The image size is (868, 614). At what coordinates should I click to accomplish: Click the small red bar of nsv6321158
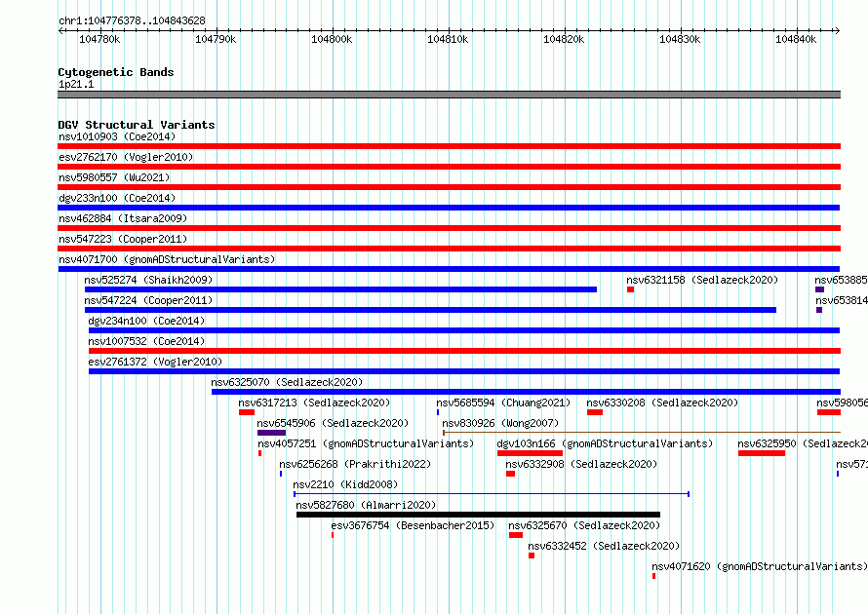630,289
